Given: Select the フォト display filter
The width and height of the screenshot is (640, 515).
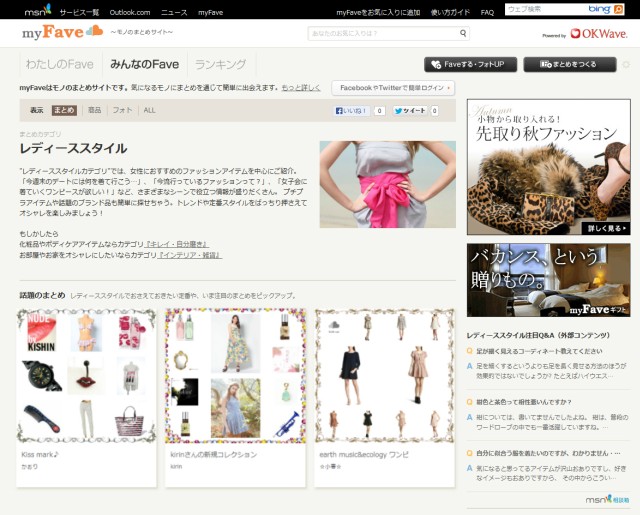Looking at the screenshot, I should [122, 110].
